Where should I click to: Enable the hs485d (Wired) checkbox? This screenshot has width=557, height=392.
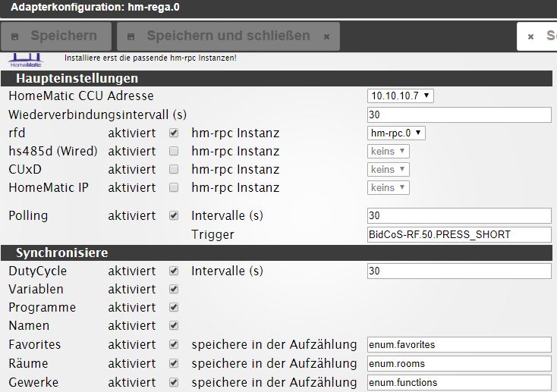(174, 151)
